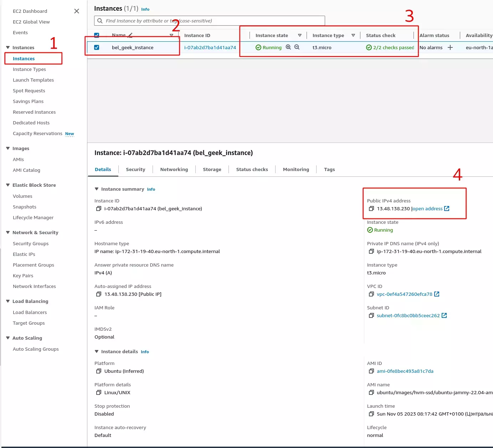
Task: Click the Find Instance search field
Action: click(210, 21)
